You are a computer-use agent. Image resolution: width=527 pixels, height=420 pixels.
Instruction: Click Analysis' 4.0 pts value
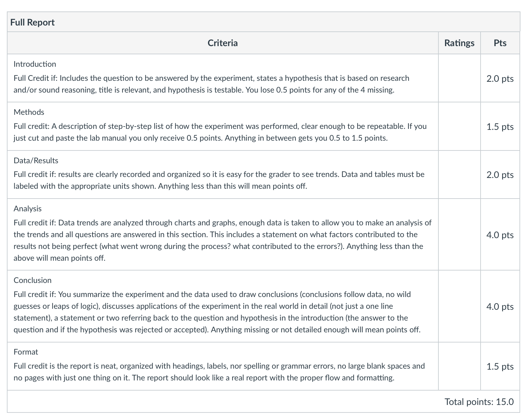(500, 235)
